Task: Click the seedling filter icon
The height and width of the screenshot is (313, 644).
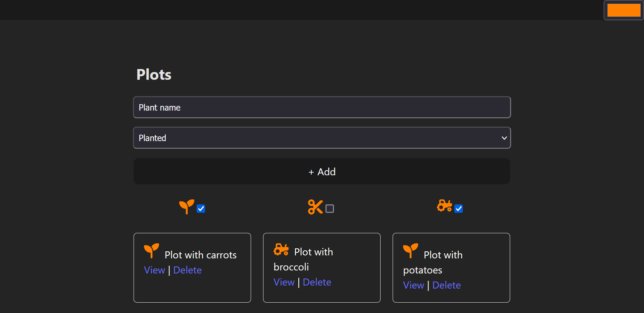Action: point(187,207)
